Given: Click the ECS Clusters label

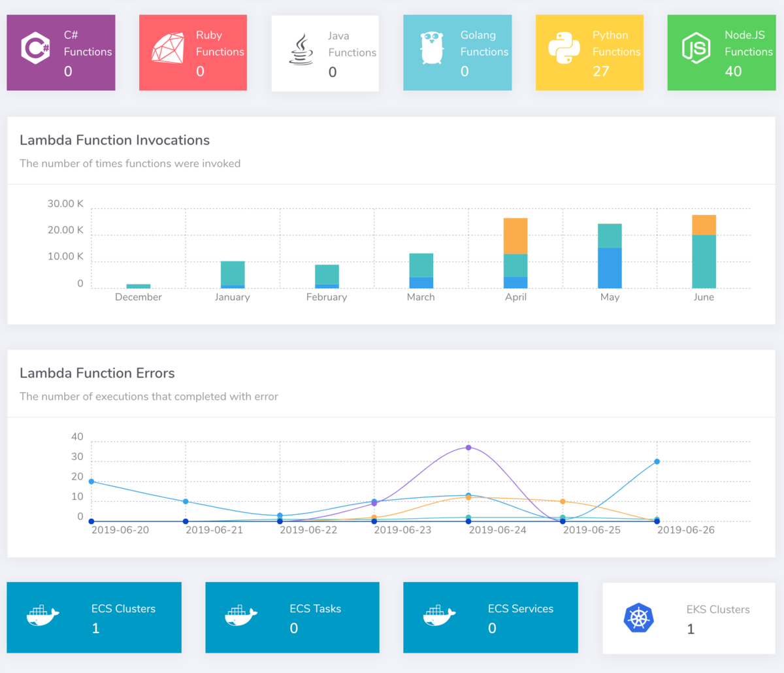Looking at the screenshot, I should [123, 608].
